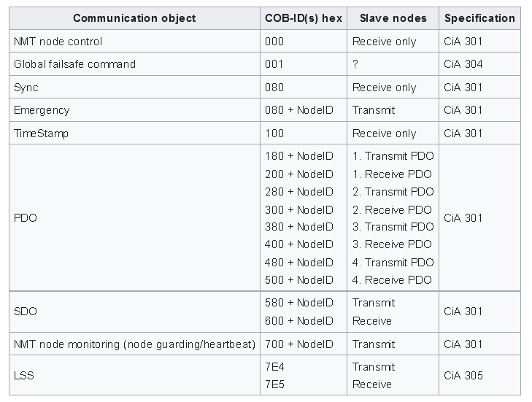This screenshot has height=402, width=532.
Task: Select the 700 + NodeID cell
Action: coord(304,344)
